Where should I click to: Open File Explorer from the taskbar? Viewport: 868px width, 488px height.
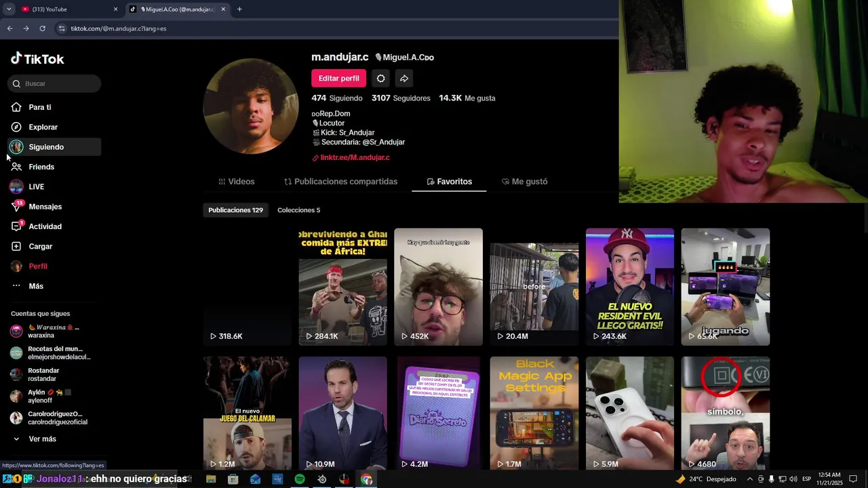click(x=211, y=479)
